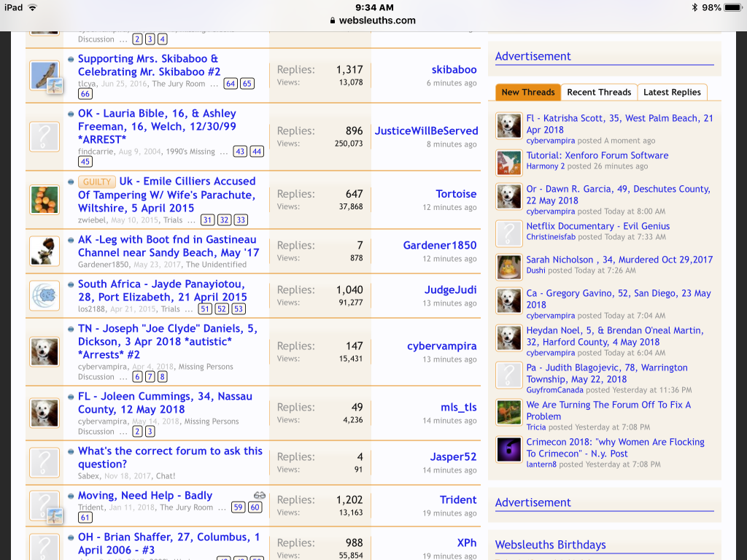Click the unread dot beside the South Africa Jayde Panayiotou thread

click(x=71, y=284)
